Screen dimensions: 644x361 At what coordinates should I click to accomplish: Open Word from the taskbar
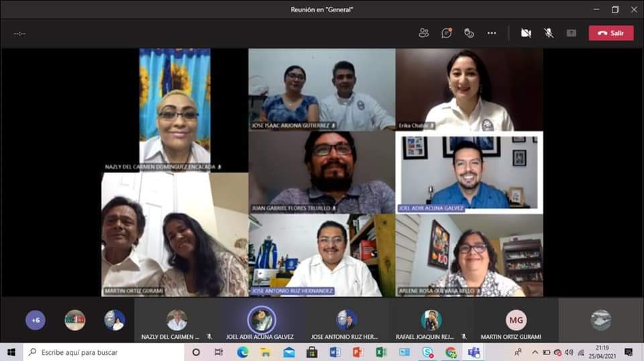pos(335,352)
